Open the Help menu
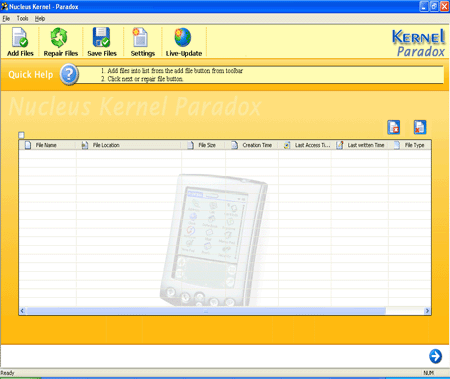 pos(40,19)
